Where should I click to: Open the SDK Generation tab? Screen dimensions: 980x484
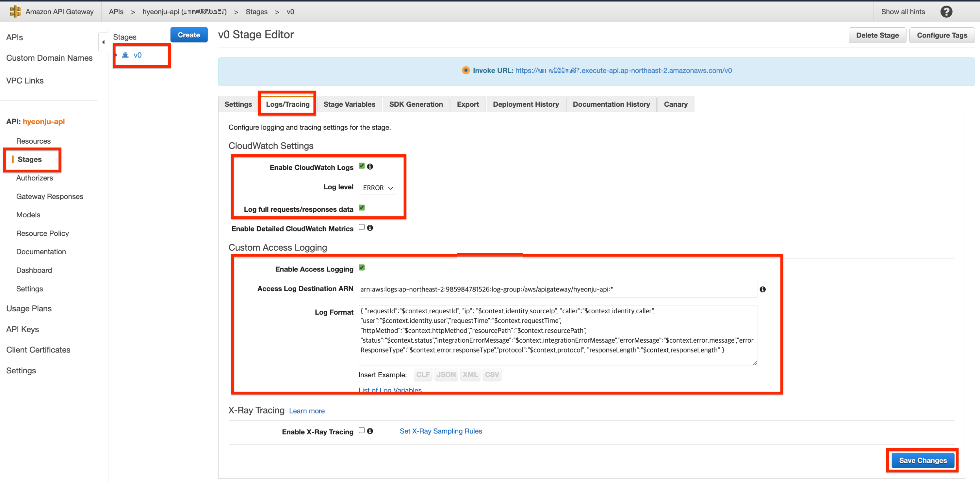(416, 104)
